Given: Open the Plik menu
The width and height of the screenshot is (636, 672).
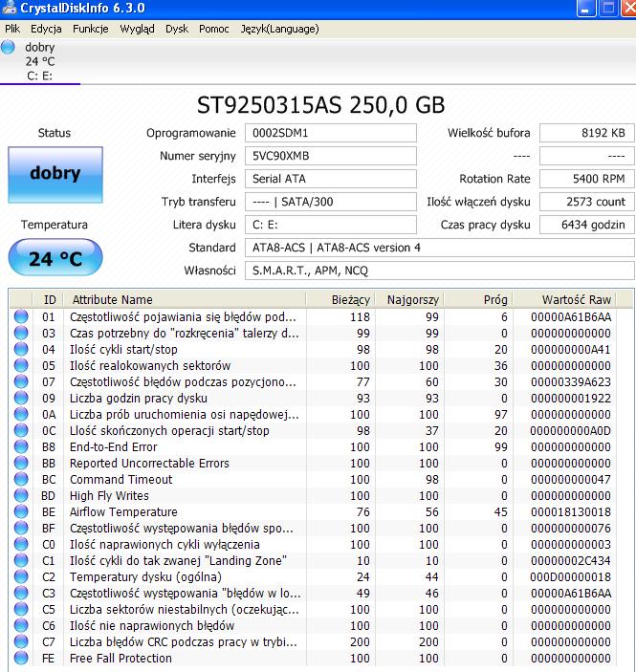Looking at the screenshot, I should click(12, 29).
